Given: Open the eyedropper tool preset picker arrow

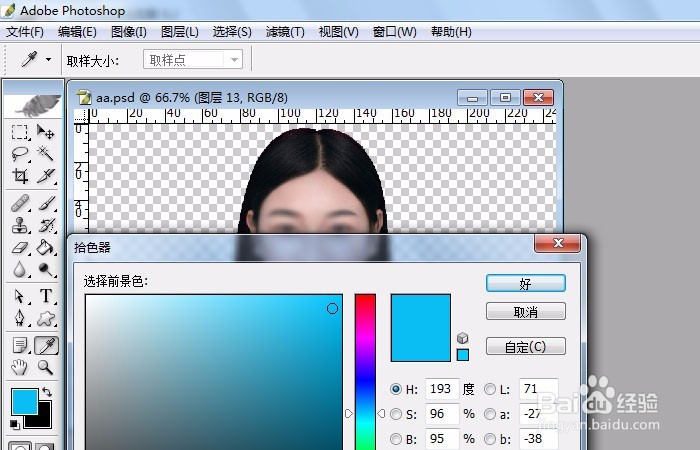Looking at the screenshot, I should click(x=48, y=59).
